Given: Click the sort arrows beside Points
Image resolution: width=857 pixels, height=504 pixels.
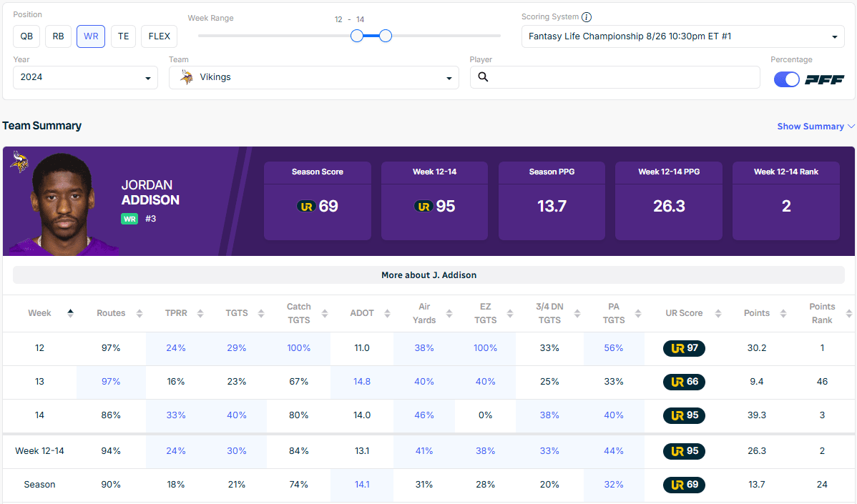Looking at the screenshot, I should tap(785, 313).
